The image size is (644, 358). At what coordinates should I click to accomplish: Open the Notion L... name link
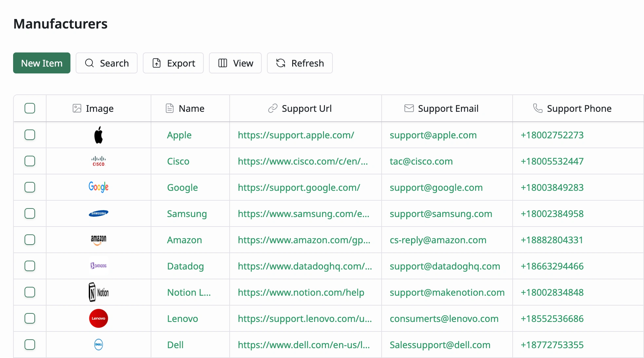(189, 292)
